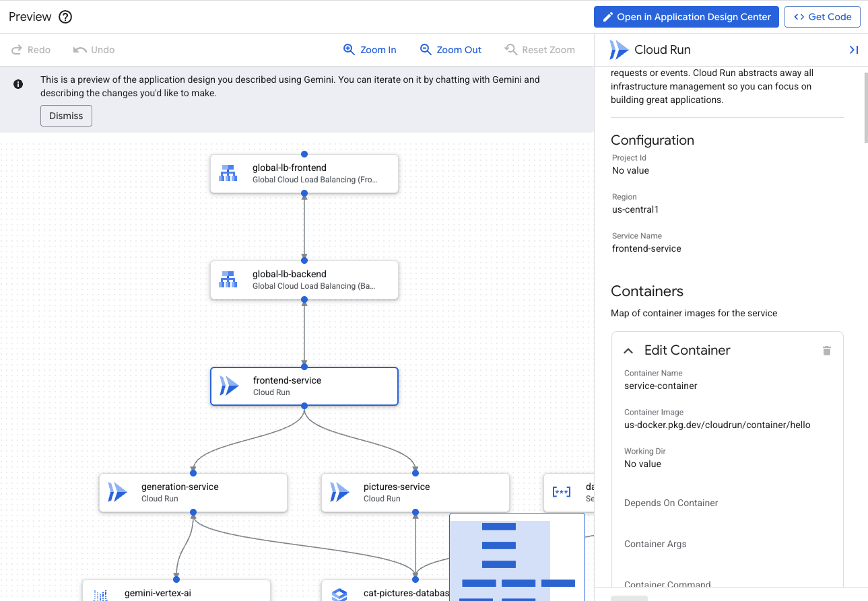
Task: Click the bottom connection dot on frontend-service
Action: click(304, 406)
